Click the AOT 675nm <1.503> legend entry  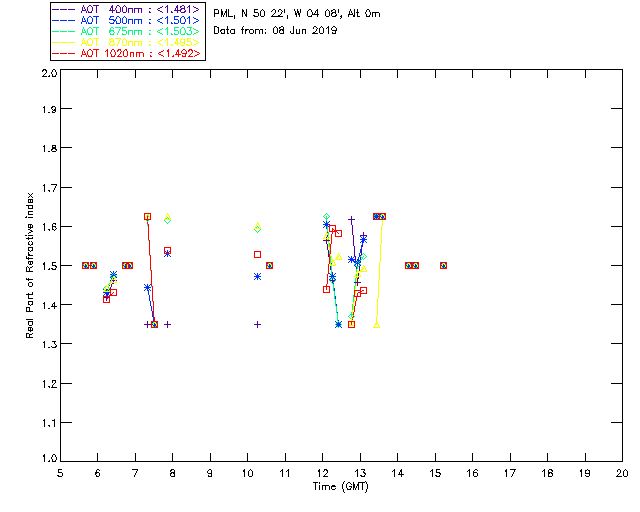point(126,31)
